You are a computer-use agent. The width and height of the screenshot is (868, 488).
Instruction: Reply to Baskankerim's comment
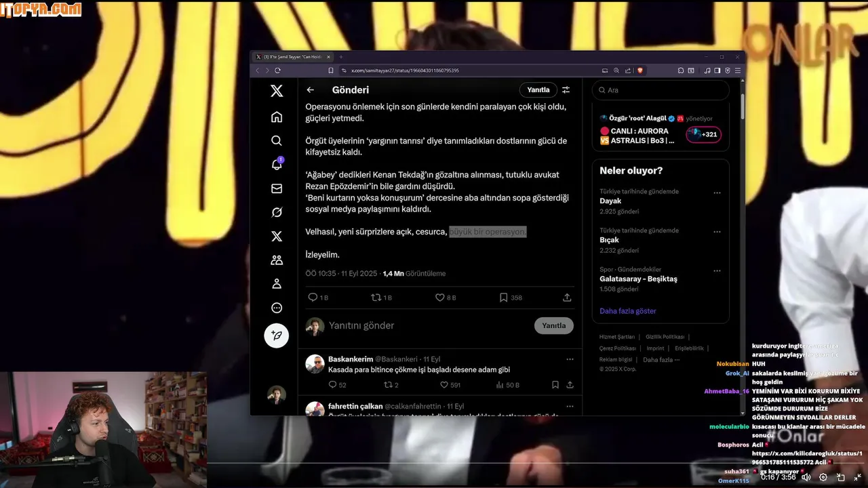coord(337,385)
